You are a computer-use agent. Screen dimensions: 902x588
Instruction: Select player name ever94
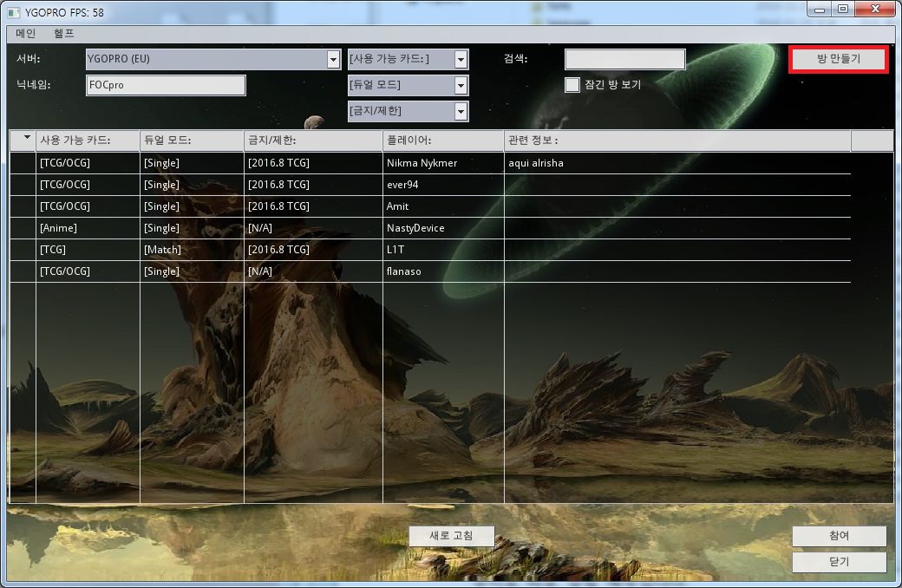point(402,185)
